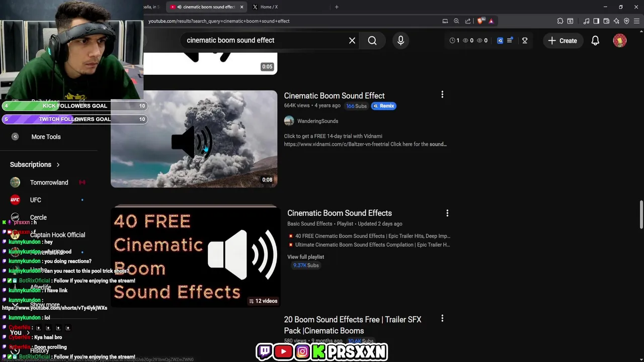Screen dimensions: 644x362
Task: Click the Create button
Action: tap(562, 41)
